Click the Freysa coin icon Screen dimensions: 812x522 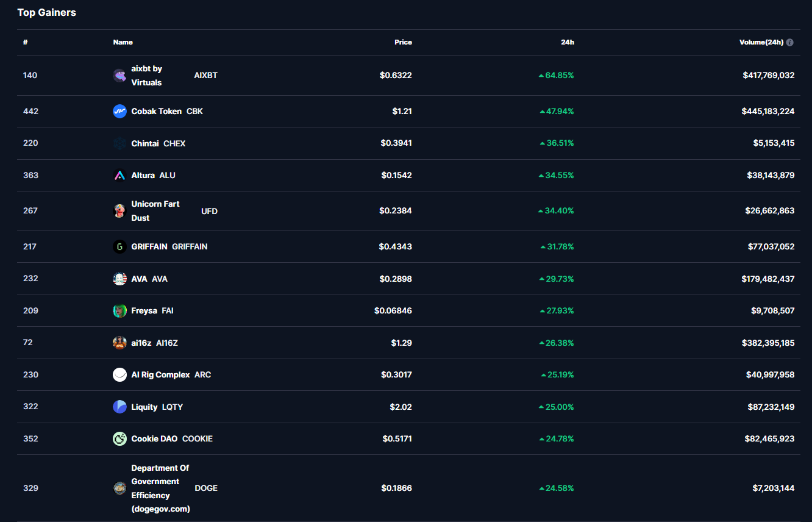(x=119, y=311)
